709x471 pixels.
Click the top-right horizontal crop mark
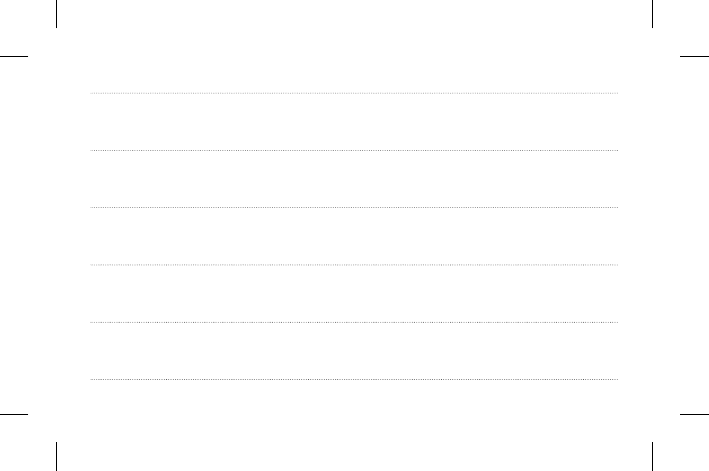point(694,57)
